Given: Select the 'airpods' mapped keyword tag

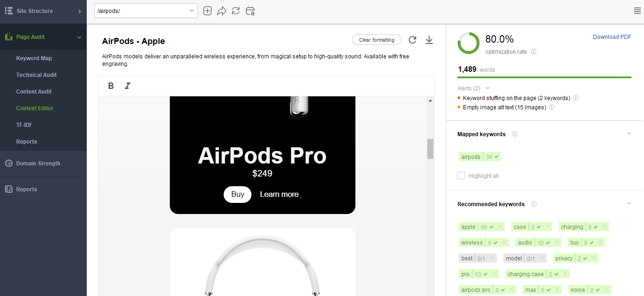Looking at the screenshot, I should click(480, 157).
